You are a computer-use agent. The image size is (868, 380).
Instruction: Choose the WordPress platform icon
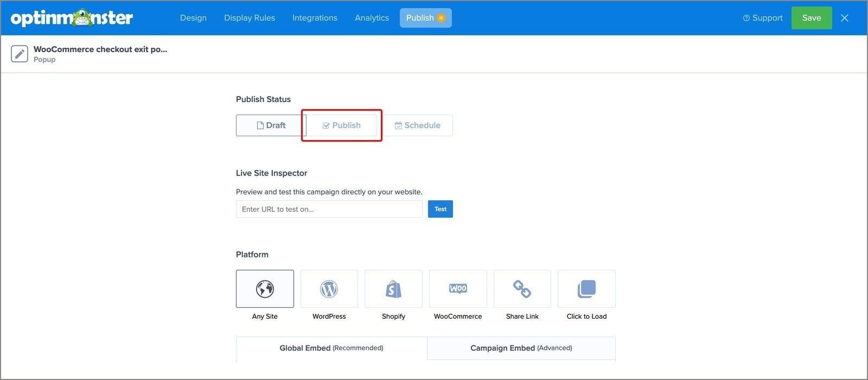[329, 289]
